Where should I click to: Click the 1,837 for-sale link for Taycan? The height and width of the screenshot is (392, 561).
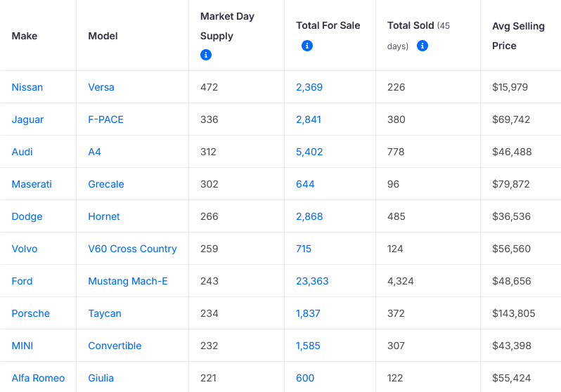click(x=308, y=313)
